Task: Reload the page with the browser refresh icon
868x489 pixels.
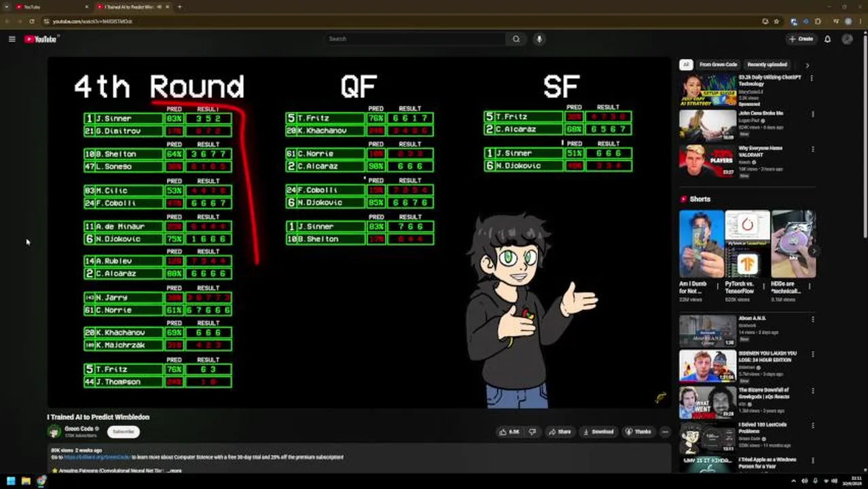Action: pos(32,21)
